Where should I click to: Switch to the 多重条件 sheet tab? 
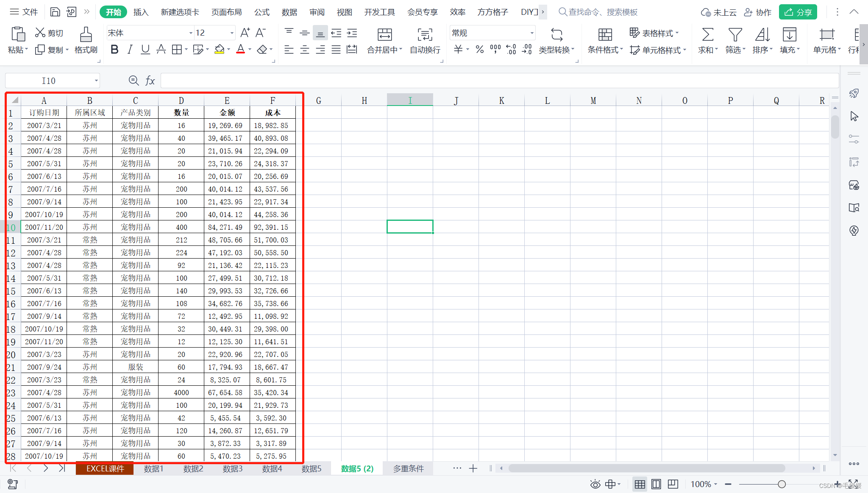tap(408, 468)
